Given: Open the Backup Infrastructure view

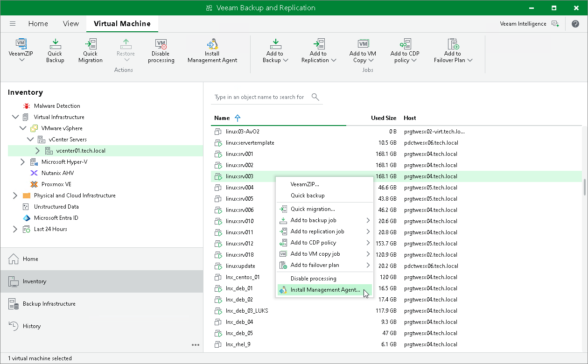Looking at the screenshot, I should click(x=102, y=304).
